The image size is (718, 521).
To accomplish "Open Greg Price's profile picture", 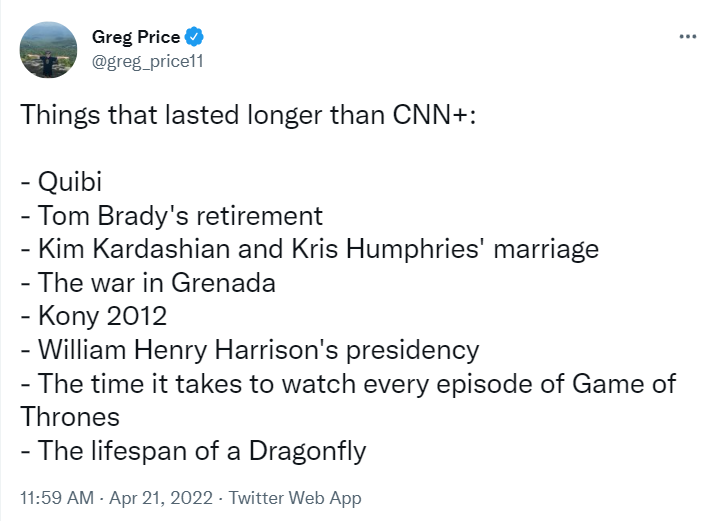I will [x=49, y=50].
